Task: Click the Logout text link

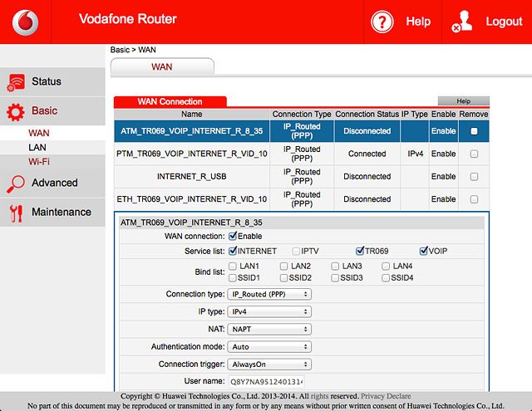Action: pos(504,22)
